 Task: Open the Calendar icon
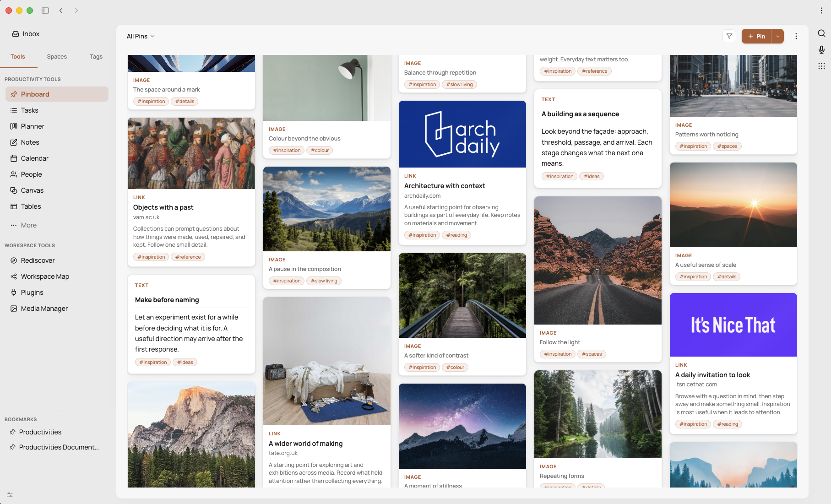(x=14, y=158)
